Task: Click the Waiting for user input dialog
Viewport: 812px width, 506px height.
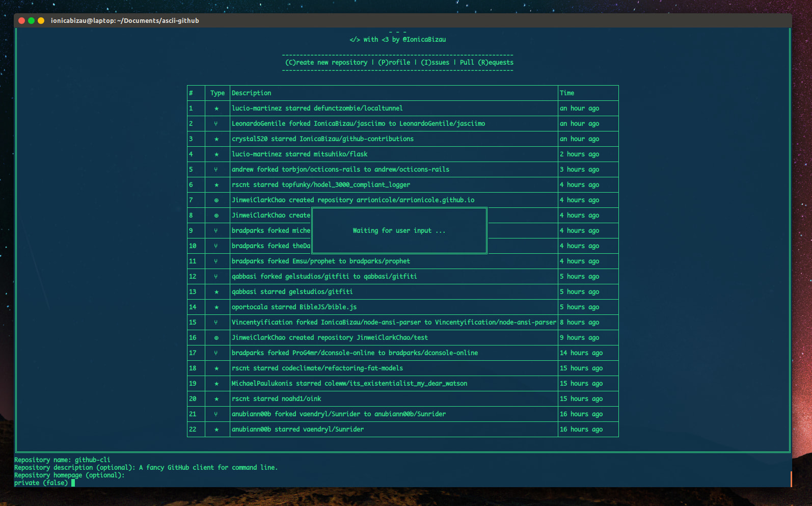Action: tap(399, 231)
